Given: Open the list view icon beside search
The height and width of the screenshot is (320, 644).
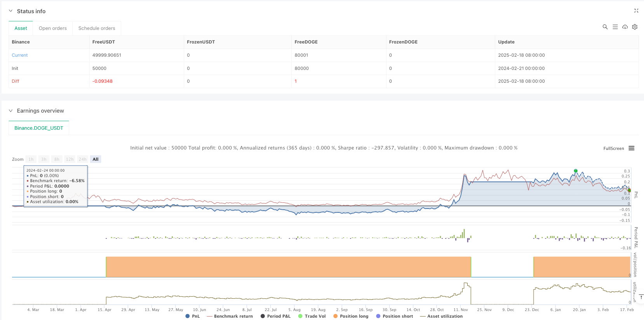Looking at the screenshot, I should click(x=615, y=27).
